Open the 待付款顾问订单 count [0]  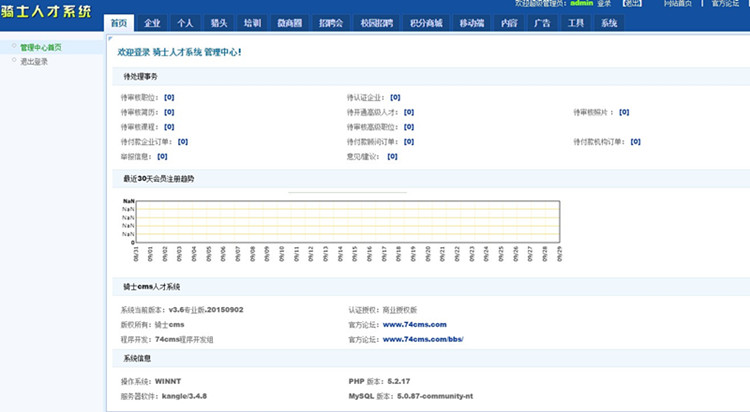[x=408, y=142]
